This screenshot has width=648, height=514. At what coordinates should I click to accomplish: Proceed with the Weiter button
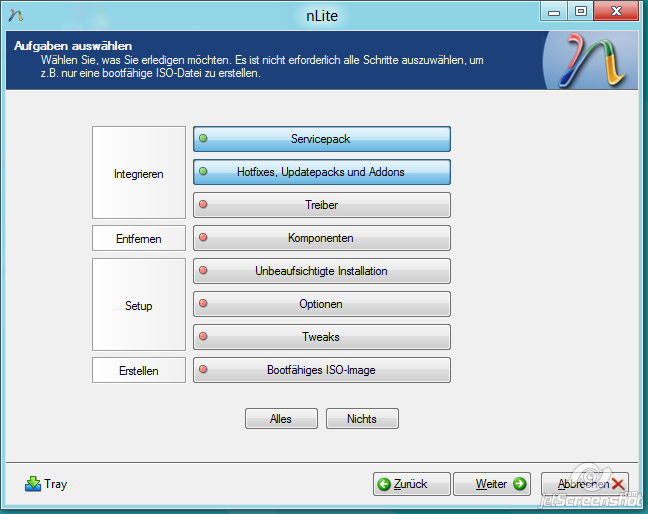coord(492,484)
